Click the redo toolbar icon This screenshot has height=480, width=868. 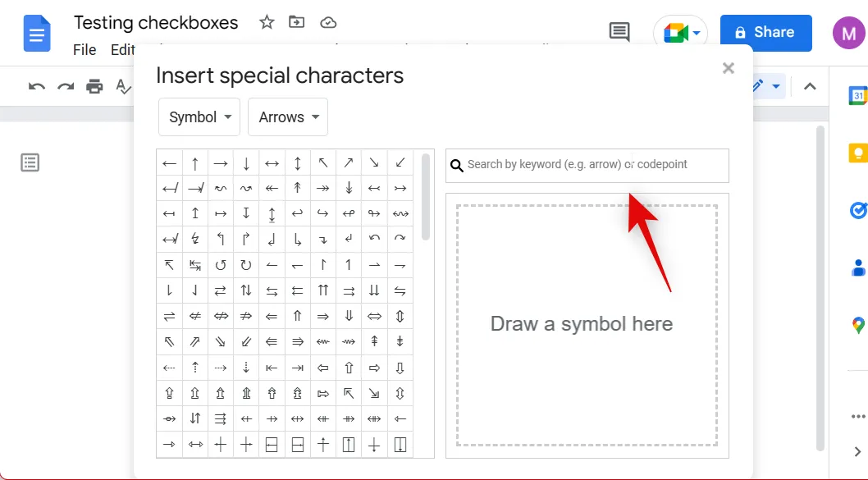(x=66, y=86)
